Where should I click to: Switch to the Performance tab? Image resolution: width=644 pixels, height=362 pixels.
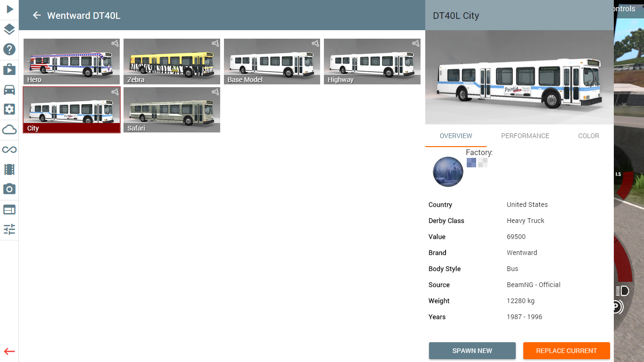click(x=525, y=136)
